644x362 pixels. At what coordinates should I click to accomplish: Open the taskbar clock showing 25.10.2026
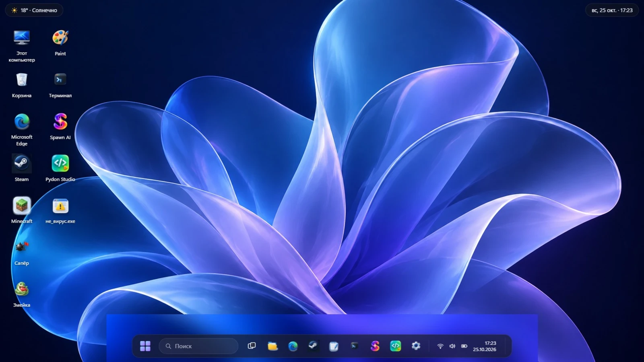coord(485,346)
